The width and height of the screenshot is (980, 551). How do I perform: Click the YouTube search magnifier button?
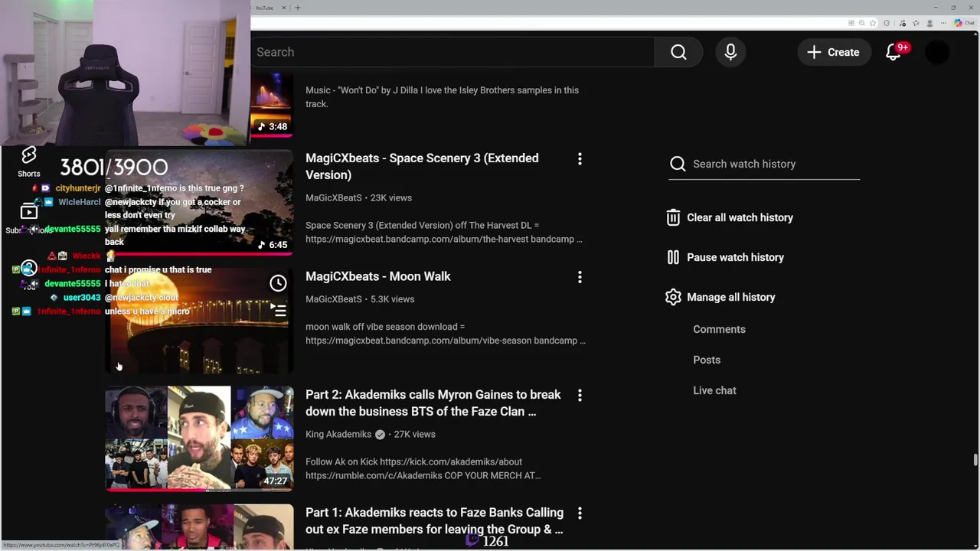click(x=678, y=52)
